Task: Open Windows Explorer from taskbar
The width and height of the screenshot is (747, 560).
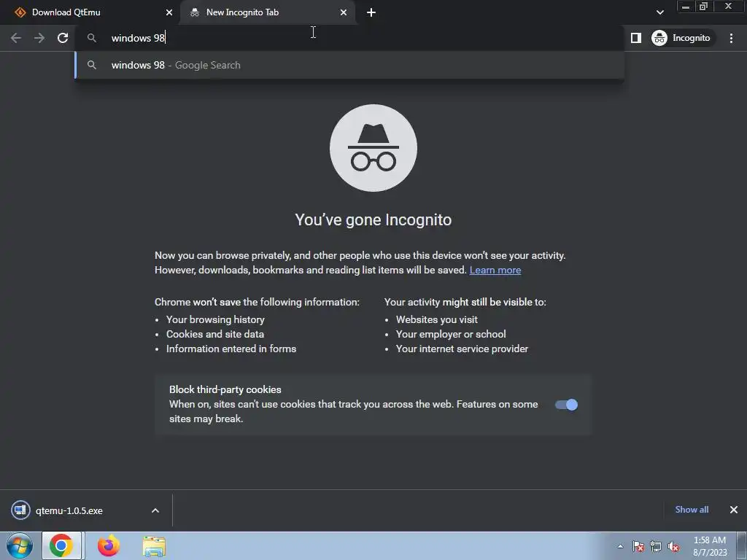Action: click(154, 545)
